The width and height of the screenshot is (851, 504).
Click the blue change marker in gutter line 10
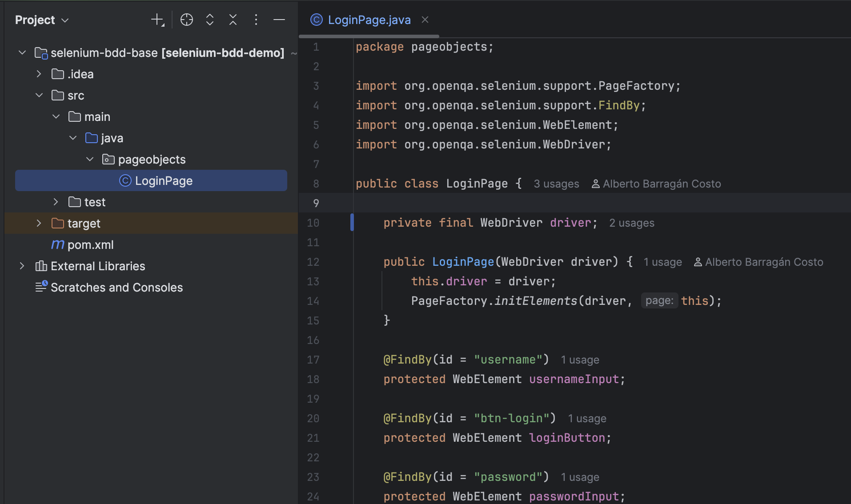coord(352,222)
